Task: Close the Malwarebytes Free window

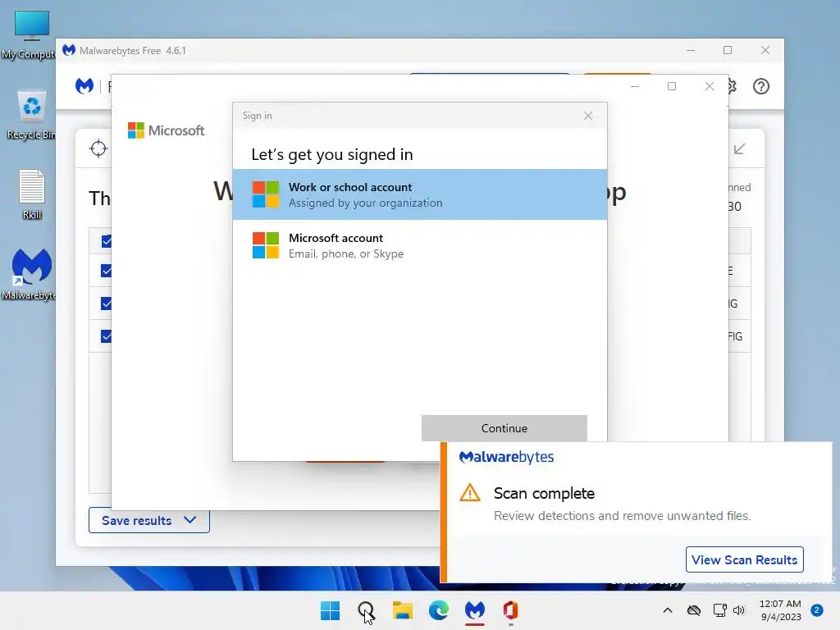Action: 765,50
